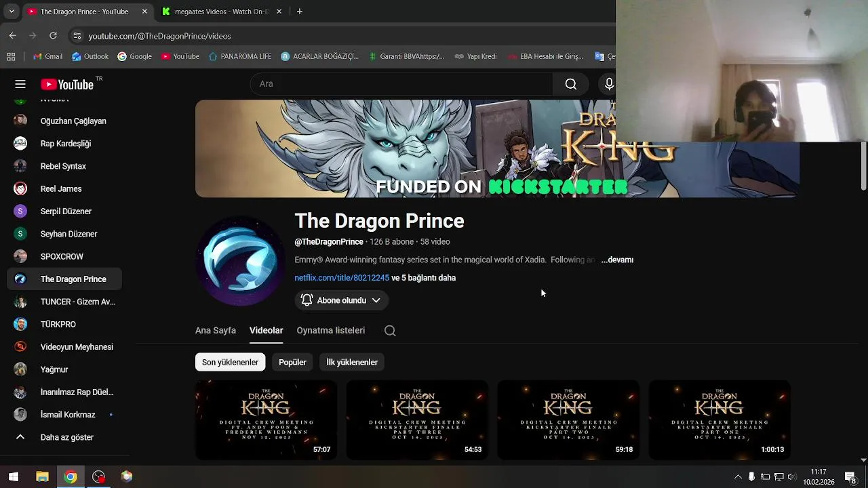Play video with 54:53 duration

417,420
